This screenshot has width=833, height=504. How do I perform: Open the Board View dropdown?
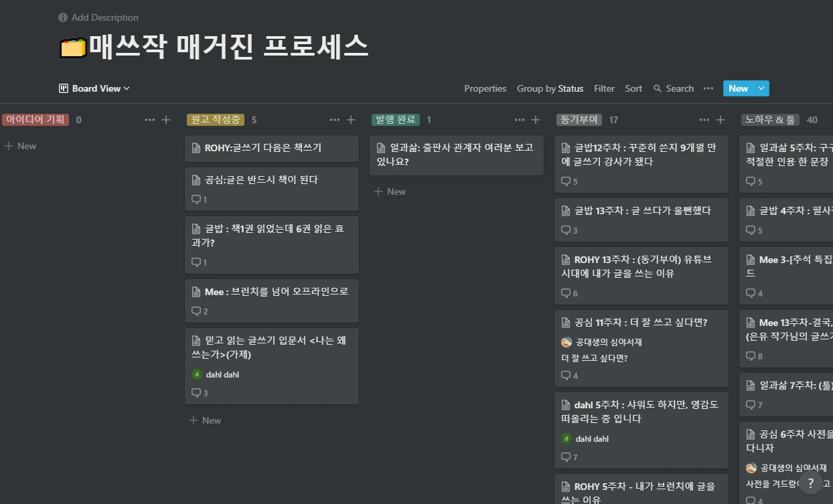[94, 88]
